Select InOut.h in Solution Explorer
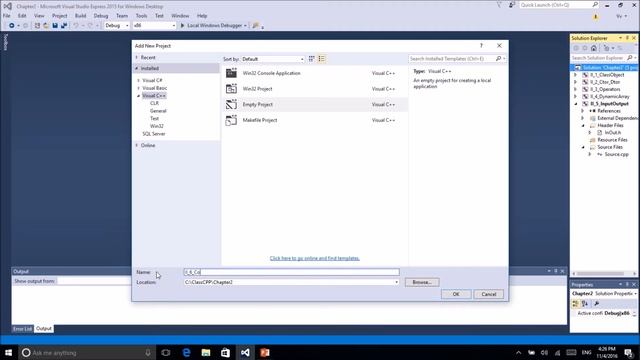This screenshot has height=360, width=640. click(x=613, y=133)
